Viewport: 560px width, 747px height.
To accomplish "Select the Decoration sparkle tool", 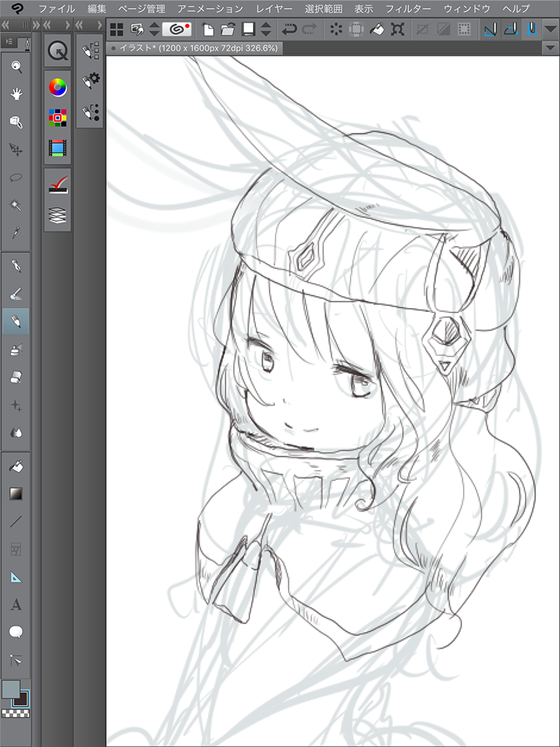I will coord(16,406).
